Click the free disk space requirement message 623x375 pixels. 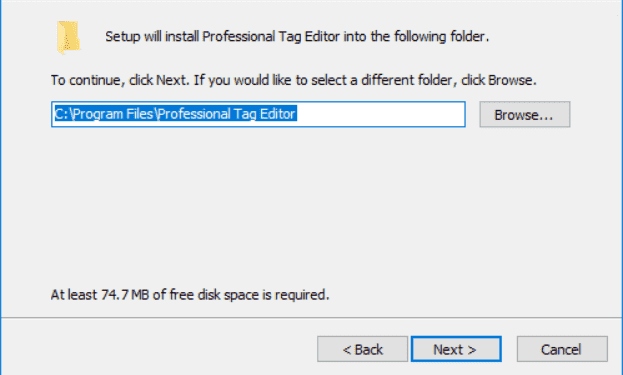[190, 295]
